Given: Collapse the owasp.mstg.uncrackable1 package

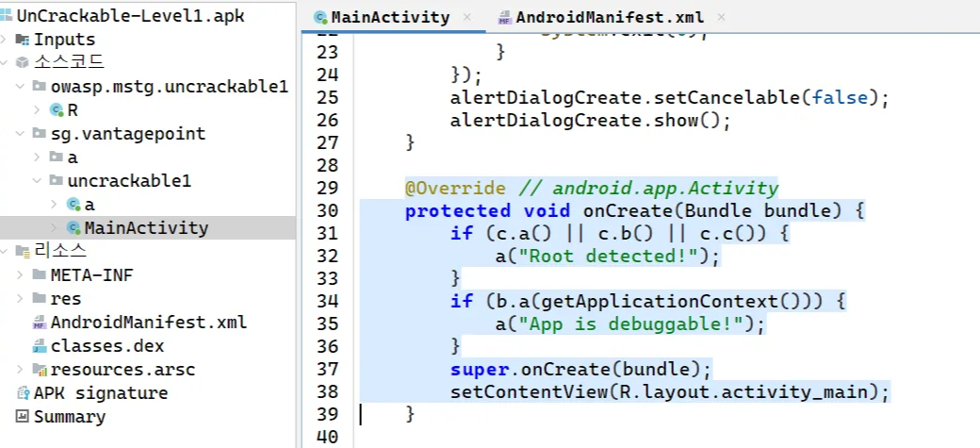Looking at the screenshot, I should [x=21, y=87].
